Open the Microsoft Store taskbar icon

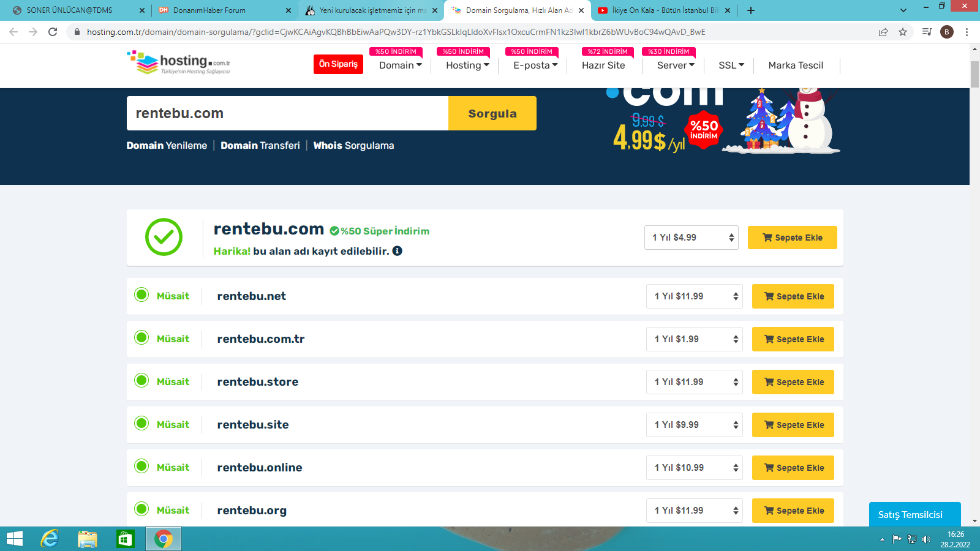125,539
